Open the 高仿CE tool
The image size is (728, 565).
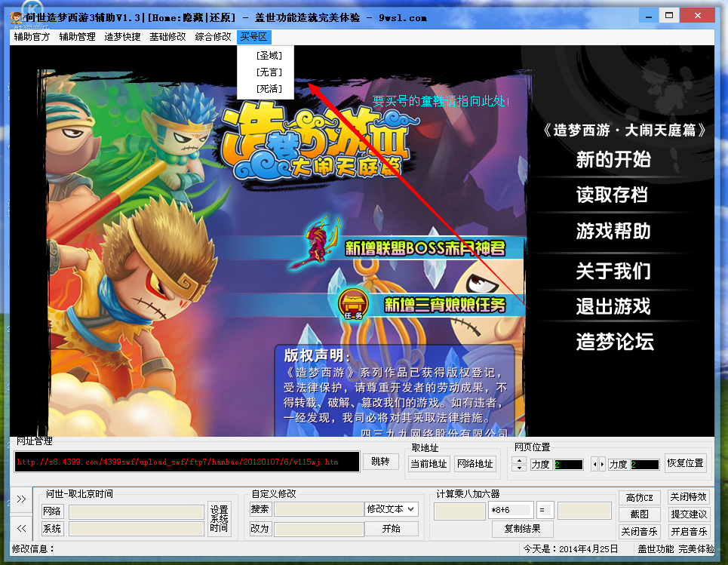coord(639,498)
